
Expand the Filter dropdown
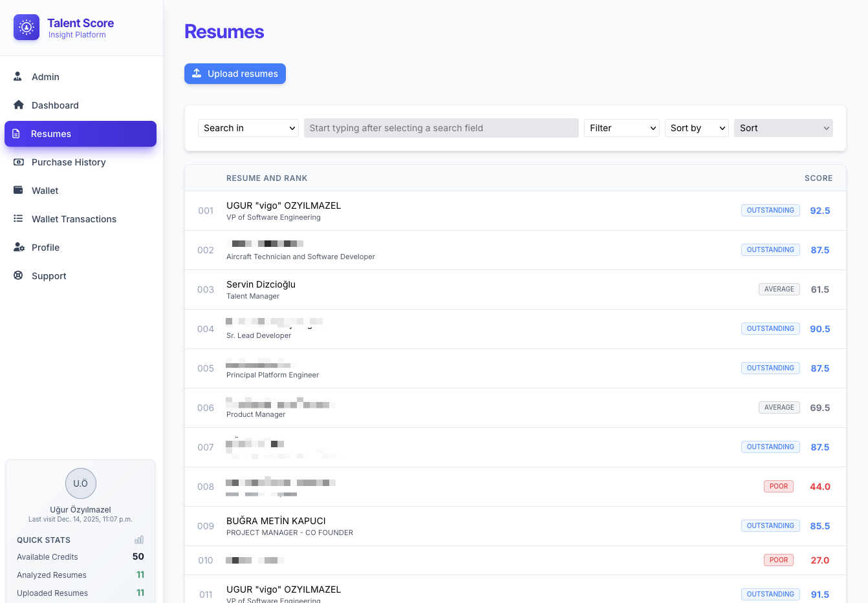[621, 128]
